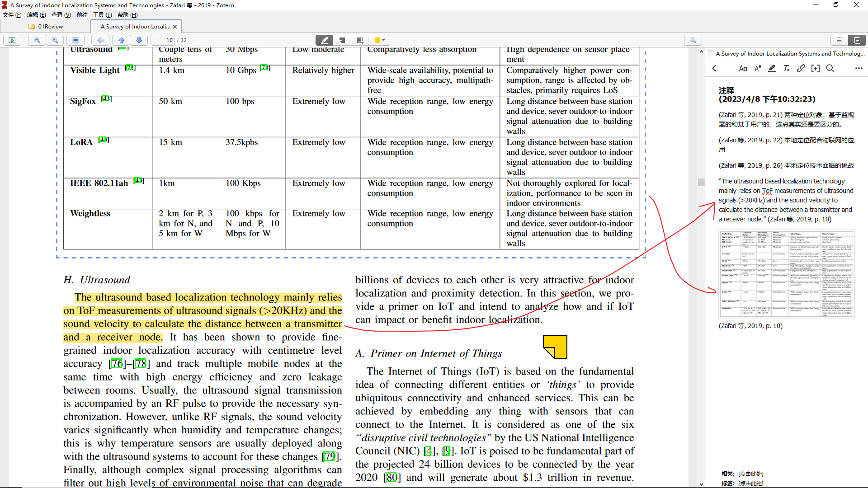Image resolution: width=868 pixels, height=488 pixels.
Task: Open the yellow annotation color dropdown
Action: (380, 40)
